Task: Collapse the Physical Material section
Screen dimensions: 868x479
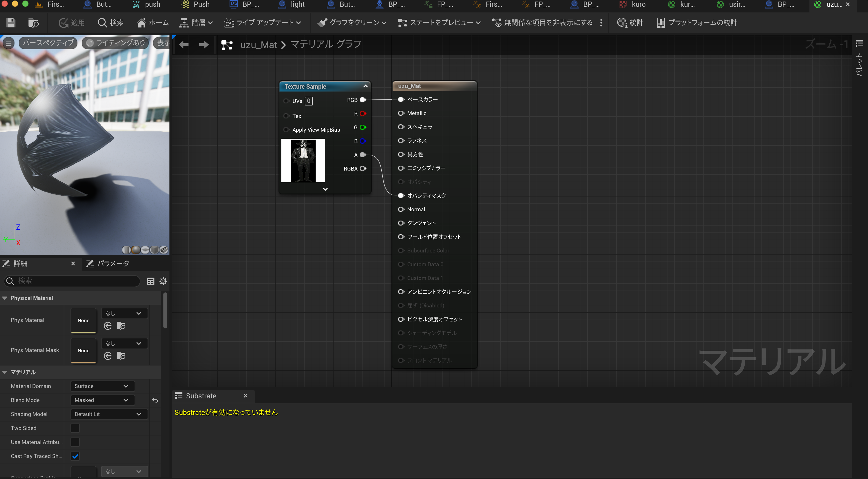Action: (5, 298)
